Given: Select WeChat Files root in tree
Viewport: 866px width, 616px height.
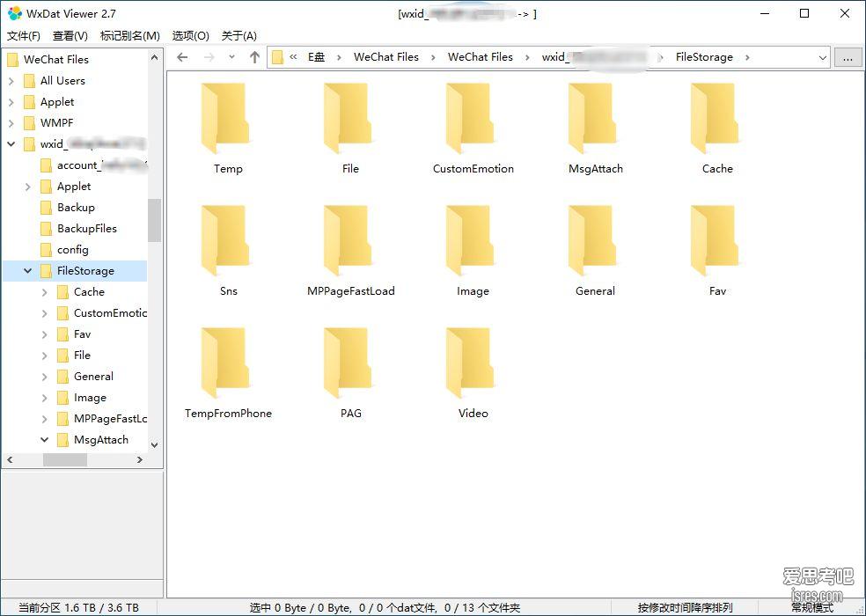Looking at the screenshot, I should click(x=55, y=60).
